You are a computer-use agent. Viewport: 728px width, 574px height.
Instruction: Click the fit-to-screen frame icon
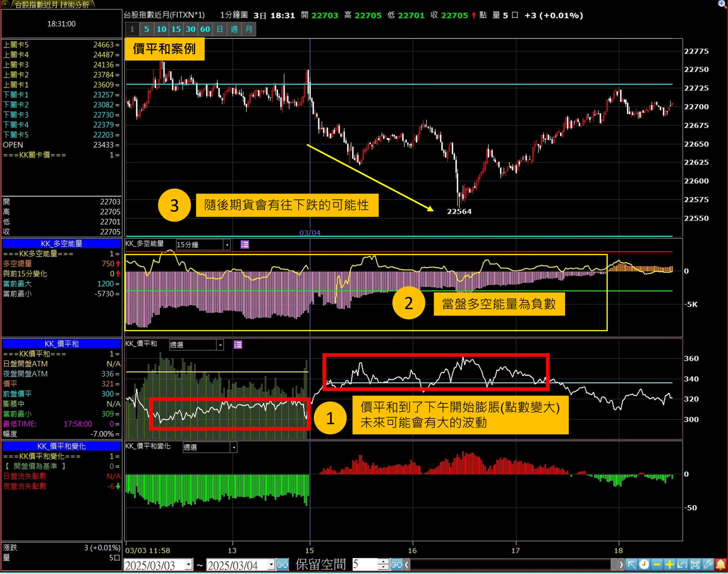click(x=695, y=564)
